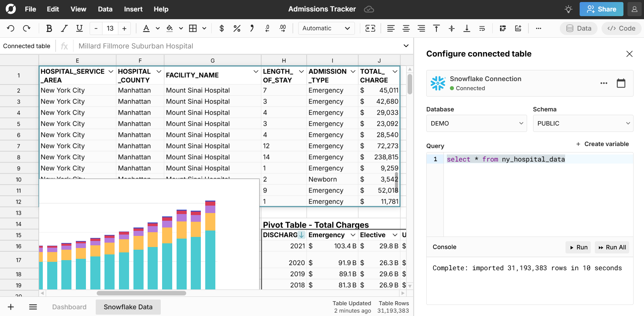Open the cell borders style dropdown
The width and height of the screenshot is (644, 316).
coord(204,28)
